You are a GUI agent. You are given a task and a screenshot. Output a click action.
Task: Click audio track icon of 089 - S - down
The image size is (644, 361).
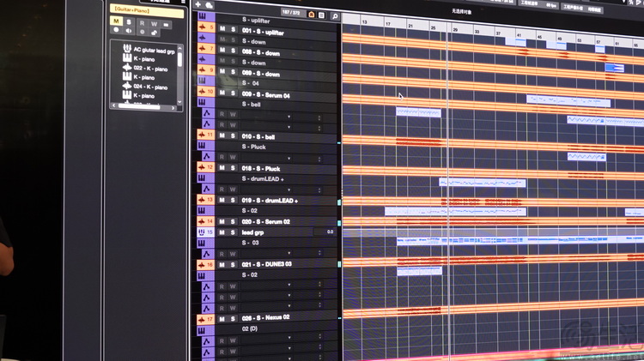(x=202, y=69)
